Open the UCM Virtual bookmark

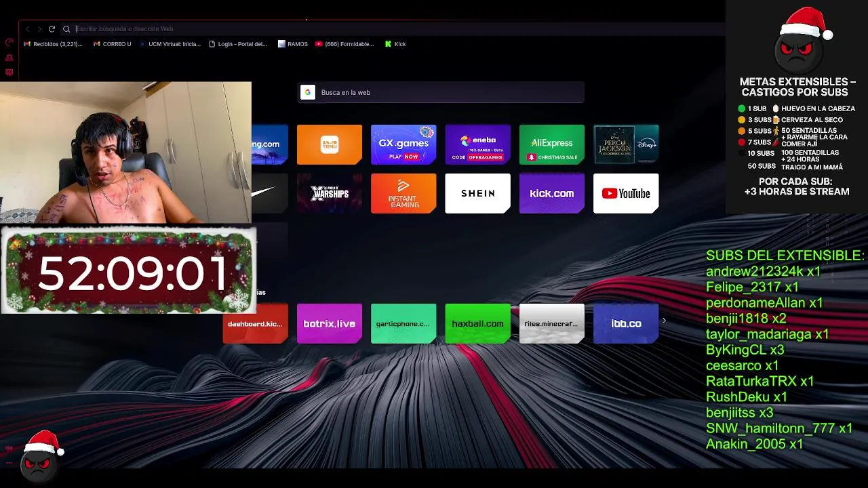(170, 44)
